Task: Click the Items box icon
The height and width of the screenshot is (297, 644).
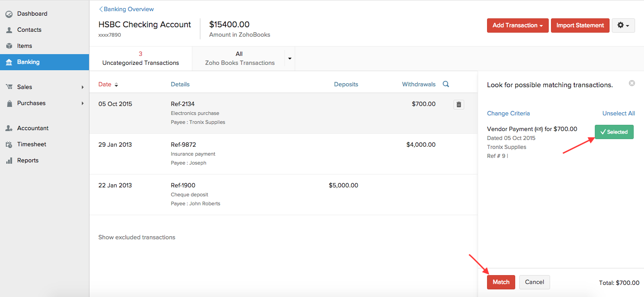Action: click(x=9, y=46)
